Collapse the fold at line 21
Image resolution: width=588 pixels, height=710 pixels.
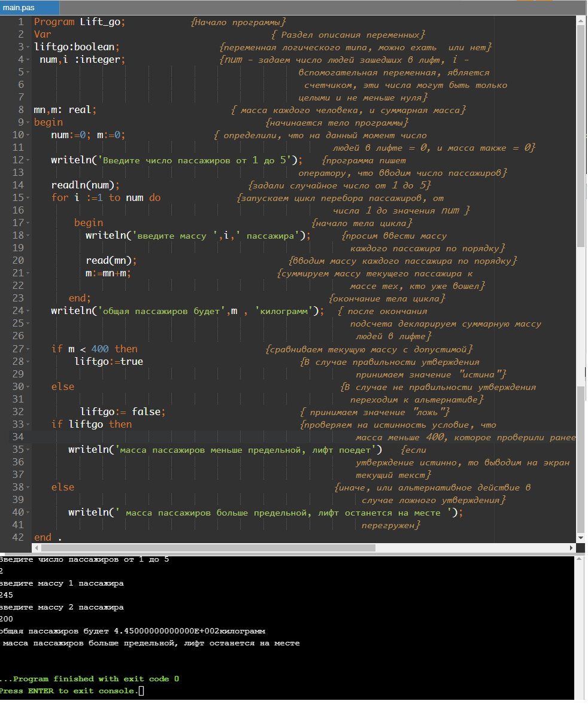click(x=28, y=273)
